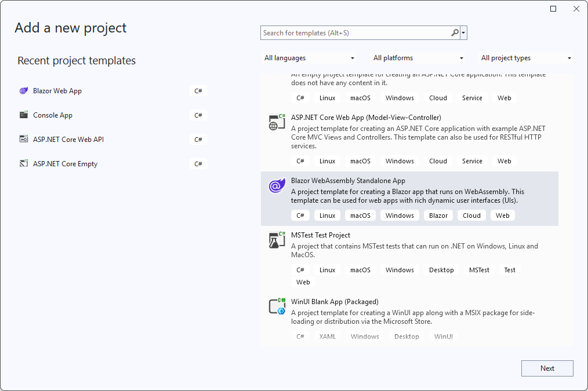
Task: Click the Next button
Action: (x=547, y=368)
